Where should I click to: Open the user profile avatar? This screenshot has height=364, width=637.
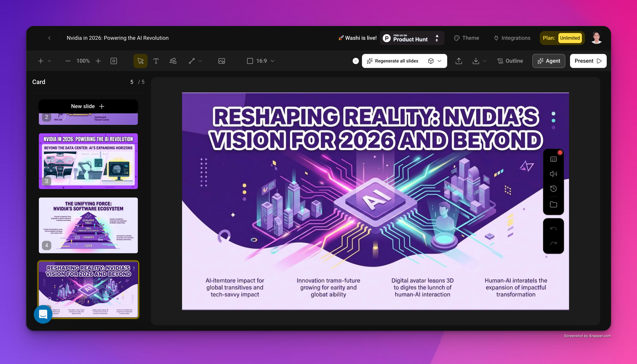tap(597, 38)
